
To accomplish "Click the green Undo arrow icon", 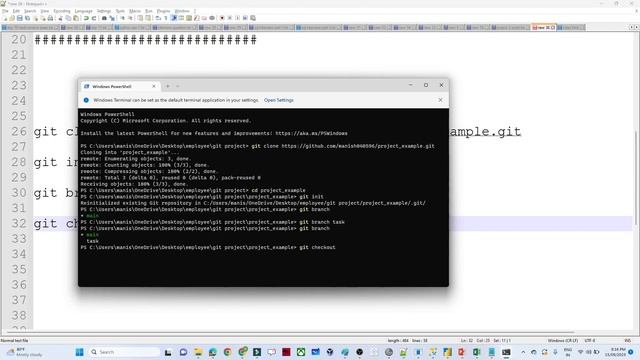I will [x=86, y=18].
